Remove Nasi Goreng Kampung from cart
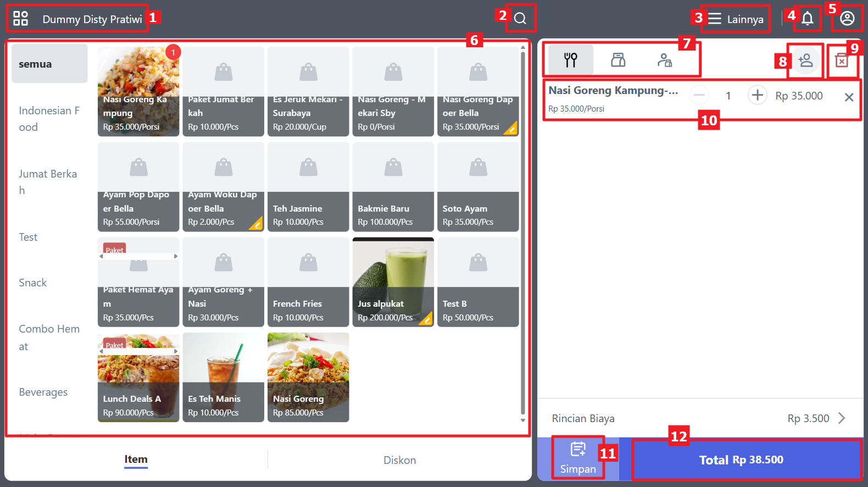Viewport: 868px width, 487px height. 849,97
